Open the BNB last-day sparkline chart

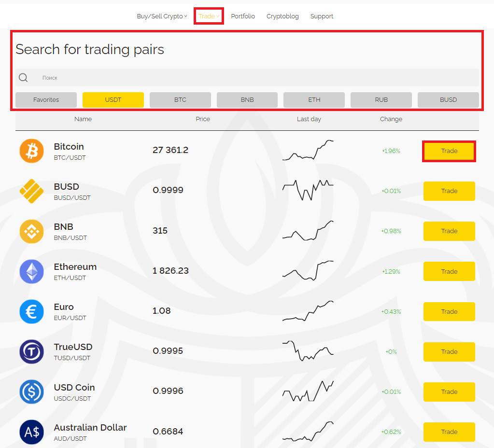point(308,230)
